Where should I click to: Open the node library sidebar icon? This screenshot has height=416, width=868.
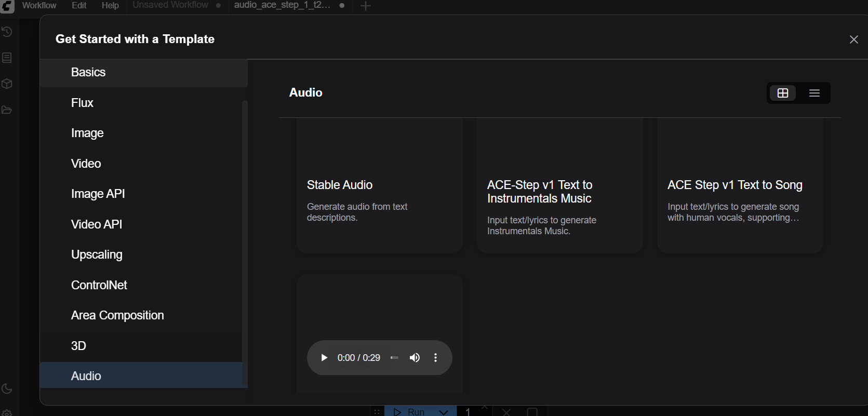[7, 58]
